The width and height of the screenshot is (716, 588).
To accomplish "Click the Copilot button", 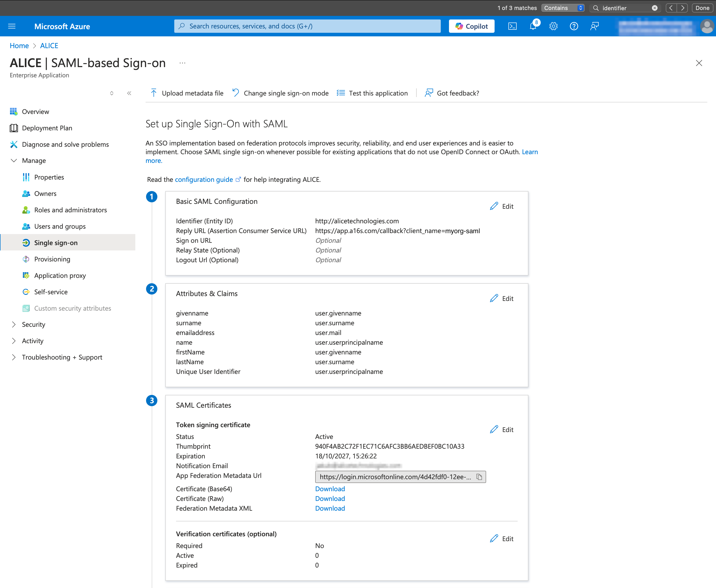I will pos(471,26).
